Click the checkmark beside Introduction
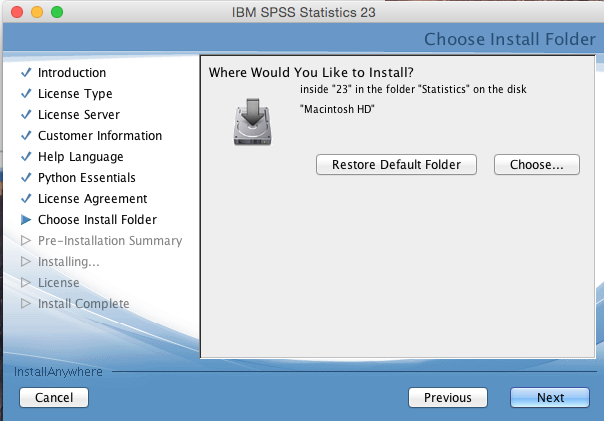This screenshot has height=421, width=604. click(x=26, y=72)
